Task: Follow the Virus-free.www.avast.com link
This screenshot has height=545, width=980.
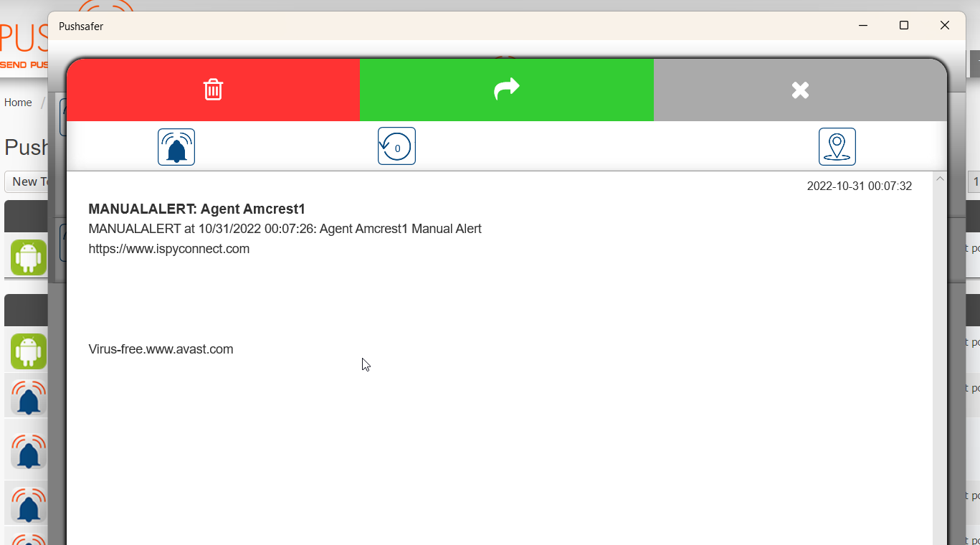Action: tap(161, 349)
